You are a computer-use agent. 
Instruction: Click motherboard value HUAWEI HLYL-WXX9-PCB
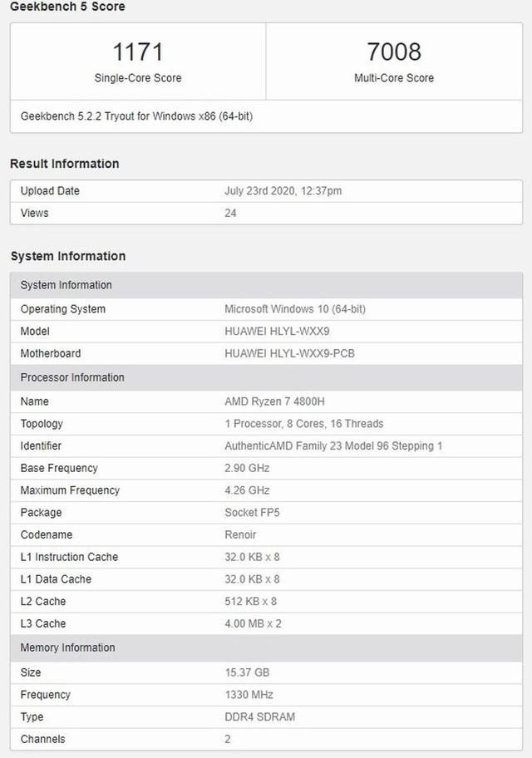(x=289, y=353)
